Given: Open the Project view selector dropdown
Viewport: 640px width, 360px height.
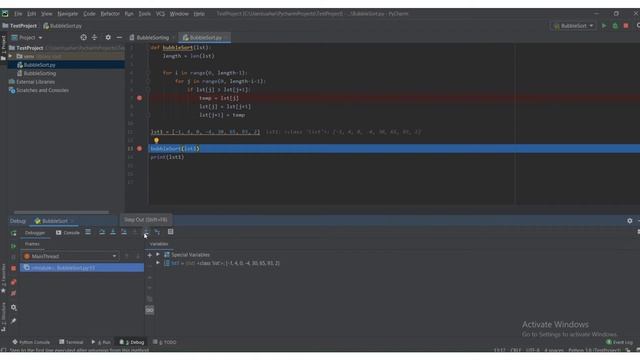Looking at the screenshot, I should pyautogui.click(x=28, y=38).
